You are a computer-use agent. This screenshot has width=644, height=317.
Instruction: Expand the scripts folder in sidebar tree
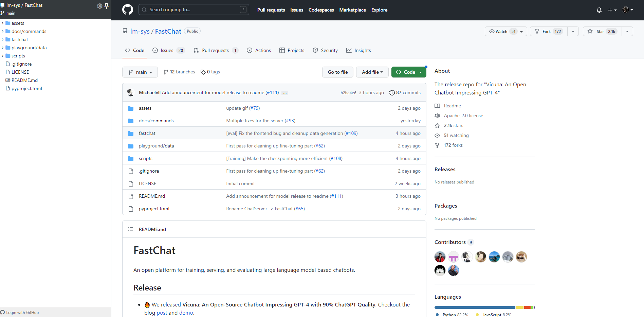click(2, 56)
